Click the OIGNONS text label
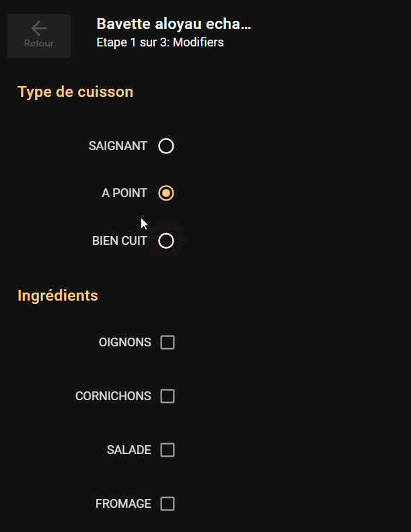This screenshot has height=532, width=411. pos(125,342)
